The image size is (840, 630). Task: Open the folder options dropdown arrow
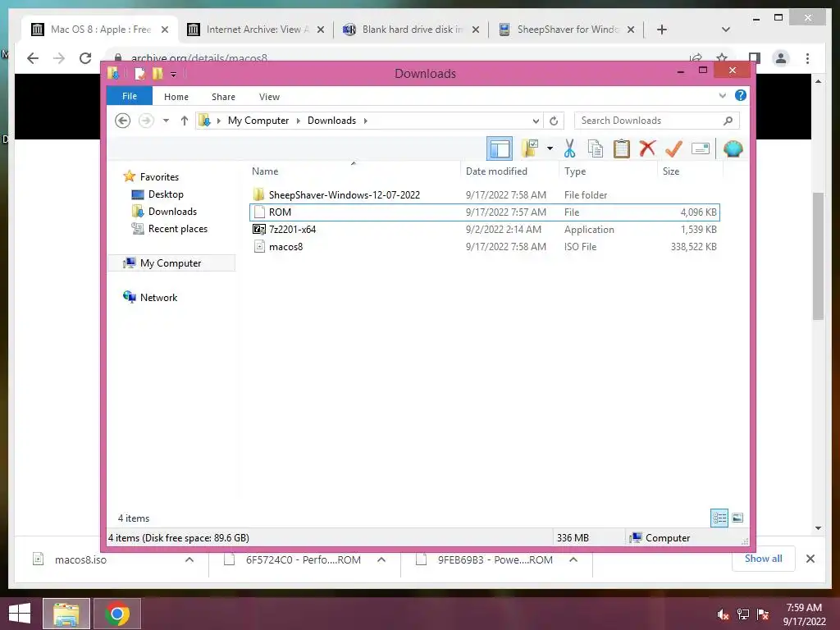point(550,148)
